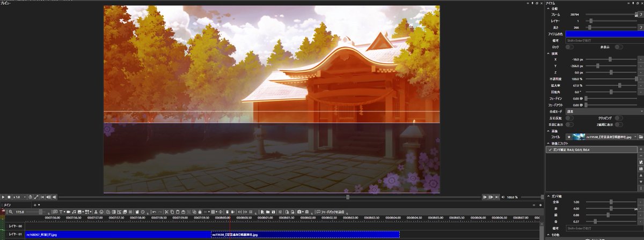Click the loop playback icon beside speed
Image resolution: width=644 pixels, height=240 pixels.
point(30,197)
